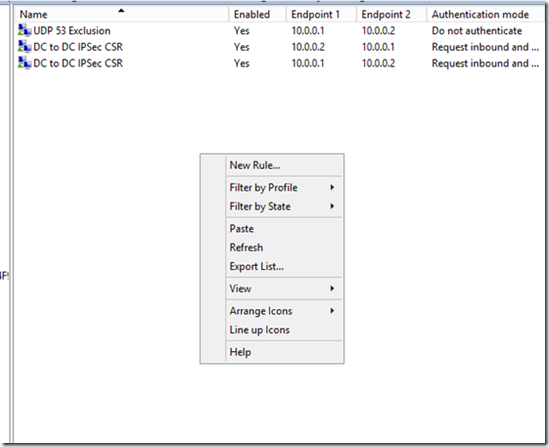Select DC to DC IPSec CSR with endpoint 10.0.0.2 first

(78, 47)
